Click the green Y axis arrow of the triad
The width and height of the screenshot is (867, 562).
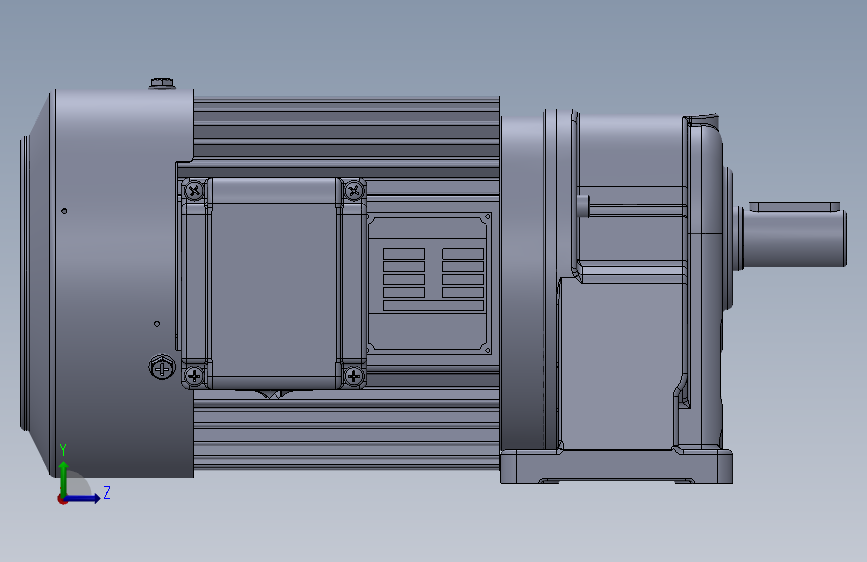[64, 476]
